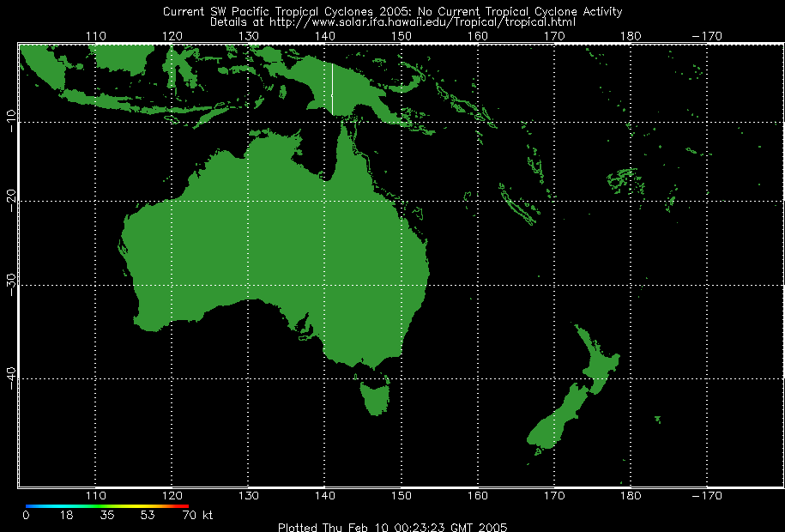Viewport: 785px width, 532px height.
Task: Click the bottom axis "180" longitude label
Action: pyautogui.click(x=631, y=495)
